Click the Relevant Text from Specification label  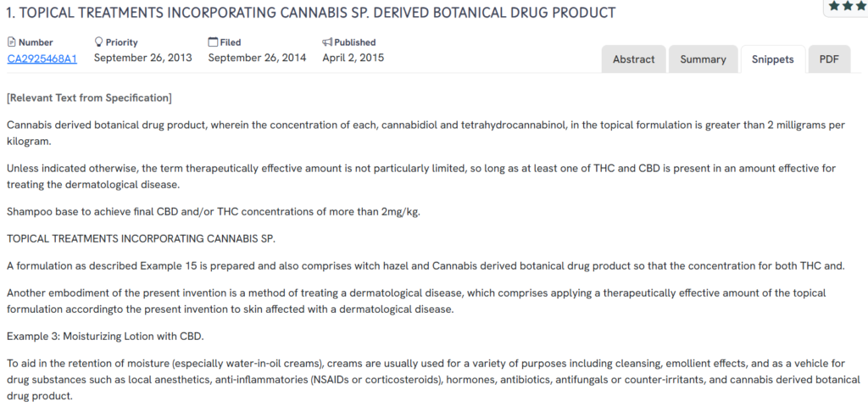(x=89, y=98)
